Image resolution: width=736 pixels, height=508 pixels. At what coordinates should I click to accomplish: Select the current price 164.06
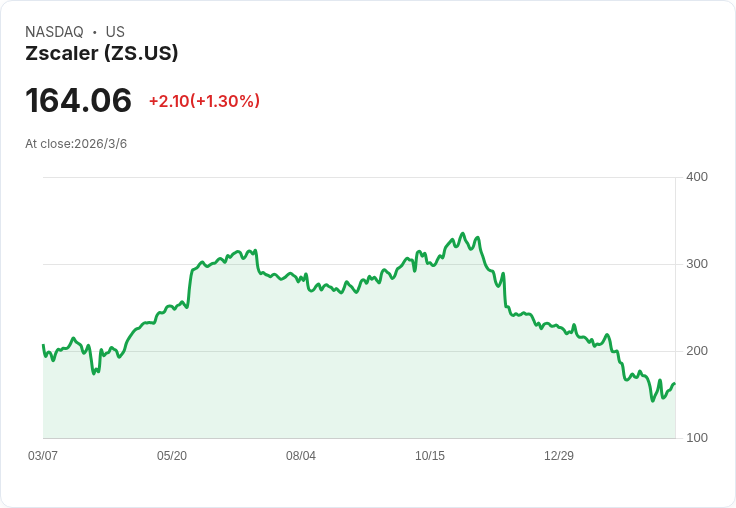(78, 101)
